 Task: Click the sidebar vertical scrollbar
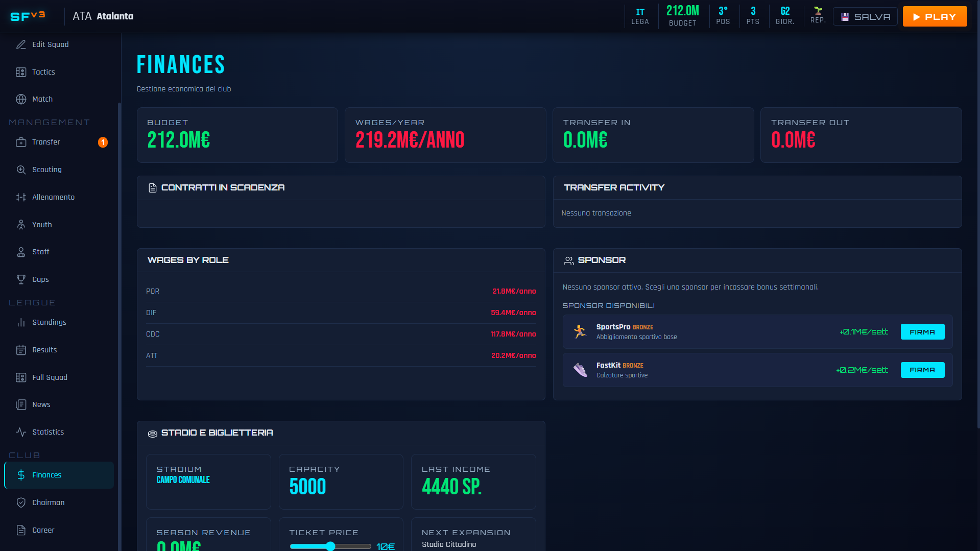tap(119, 327)
